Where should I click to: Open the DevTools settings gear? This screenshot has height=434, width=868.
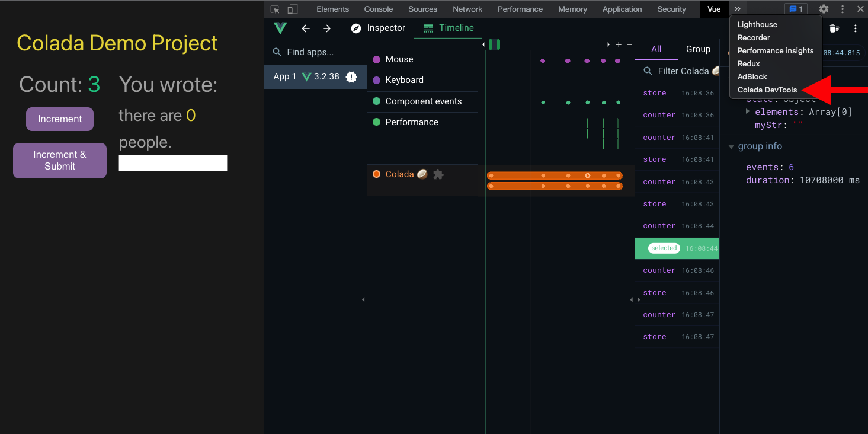pyautogui.click(x=824, y=9)
